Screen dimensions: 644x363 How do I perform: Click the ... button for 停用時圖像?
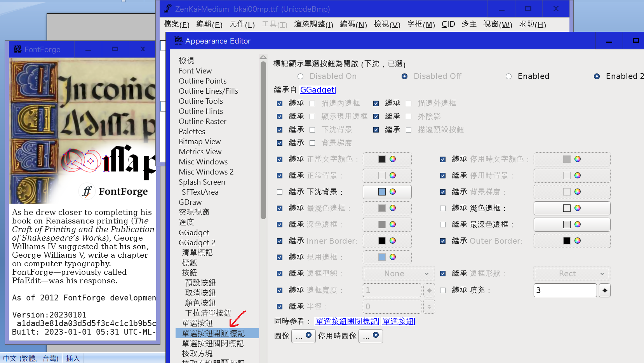371,336
